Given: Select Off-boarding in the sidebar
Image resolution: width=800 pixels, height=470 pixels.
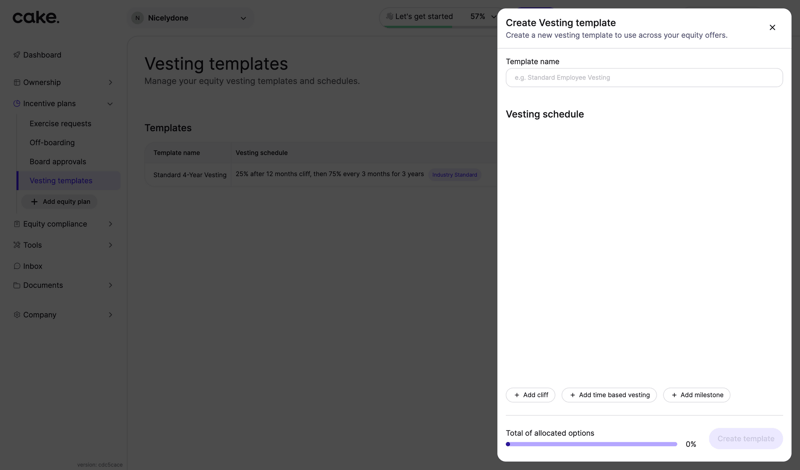Looking at the screenshot, I should (52, 143).
